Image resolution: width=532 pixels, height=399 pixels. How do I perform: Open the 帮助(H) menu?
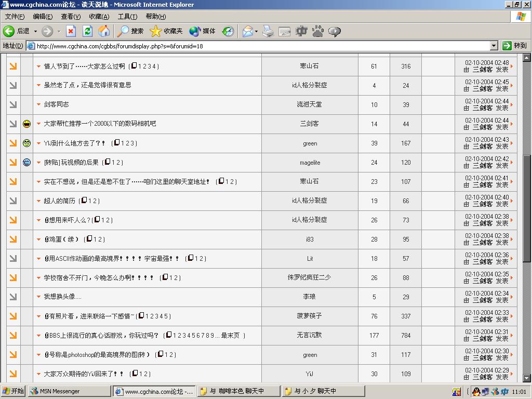(156, 17)
